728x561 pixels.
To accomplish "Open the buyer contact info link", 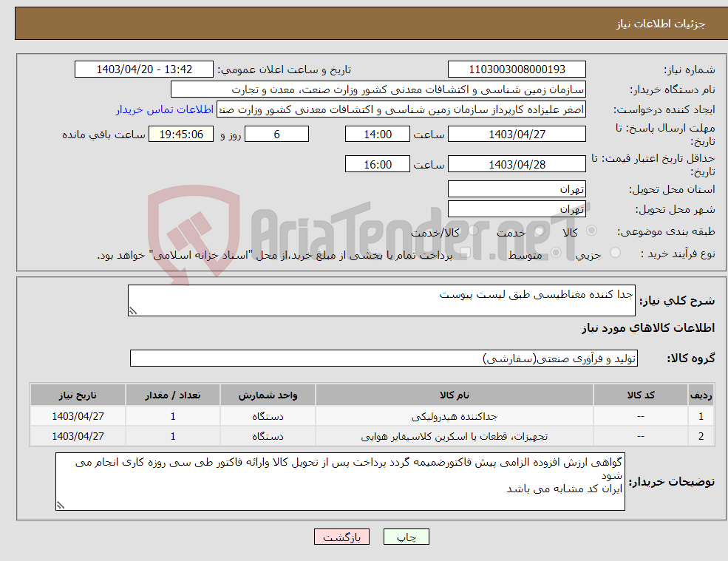I will click(165, 109).
